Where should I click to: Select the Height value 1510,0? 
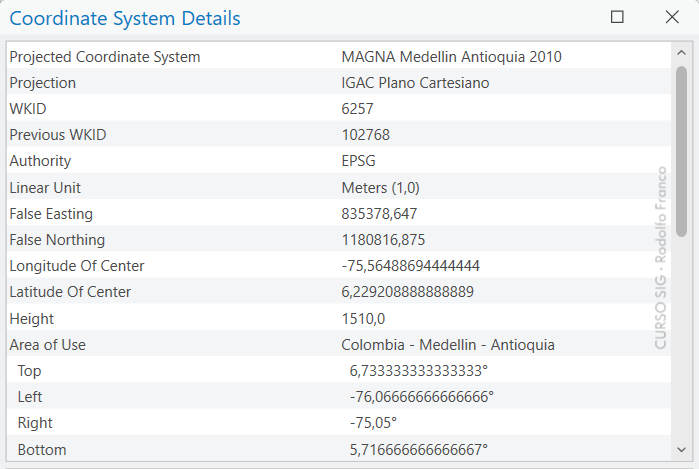(x=363, y=319)
